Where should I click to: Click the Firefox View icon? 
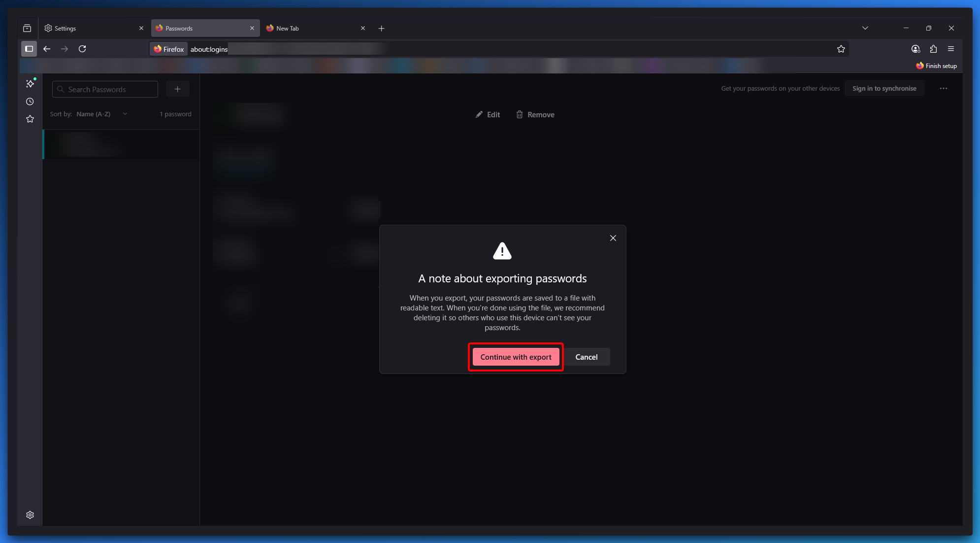click(x=27, y=28)
